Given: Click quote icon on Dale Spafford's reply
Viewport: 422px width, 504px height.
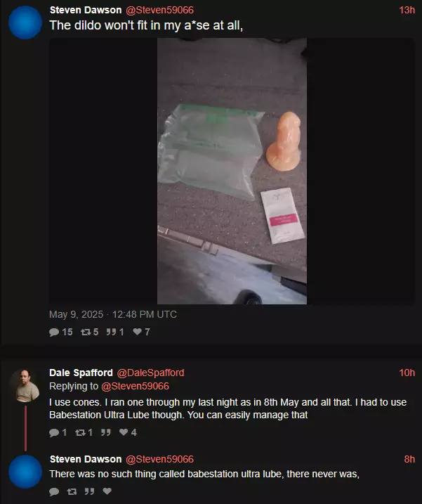Looking at the screenshot, I should point(105,432).
